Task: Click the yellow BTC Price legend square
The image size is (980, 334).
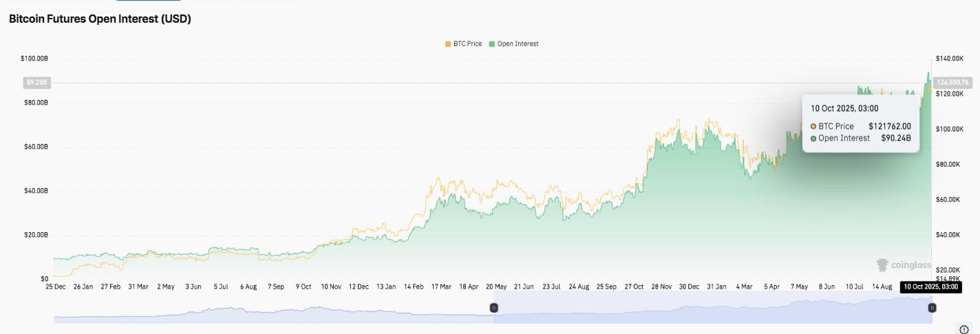Action: [448, 43]
